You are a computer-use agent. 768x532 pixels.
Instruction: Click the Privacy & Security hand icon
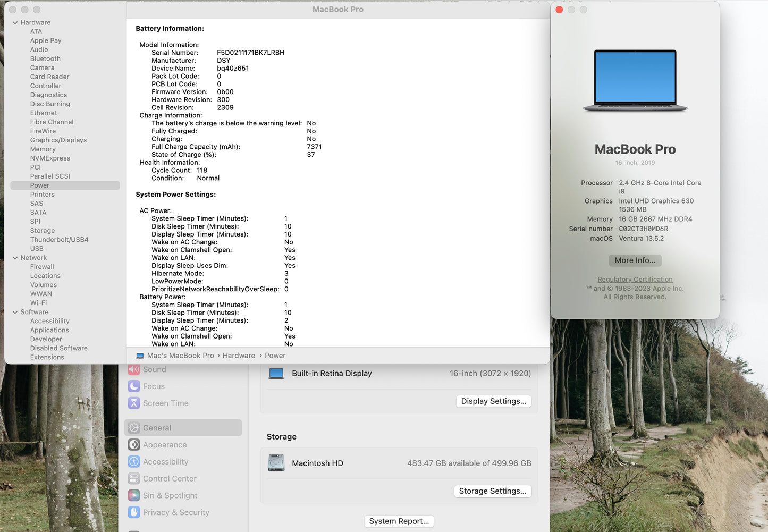click(134, 512)
